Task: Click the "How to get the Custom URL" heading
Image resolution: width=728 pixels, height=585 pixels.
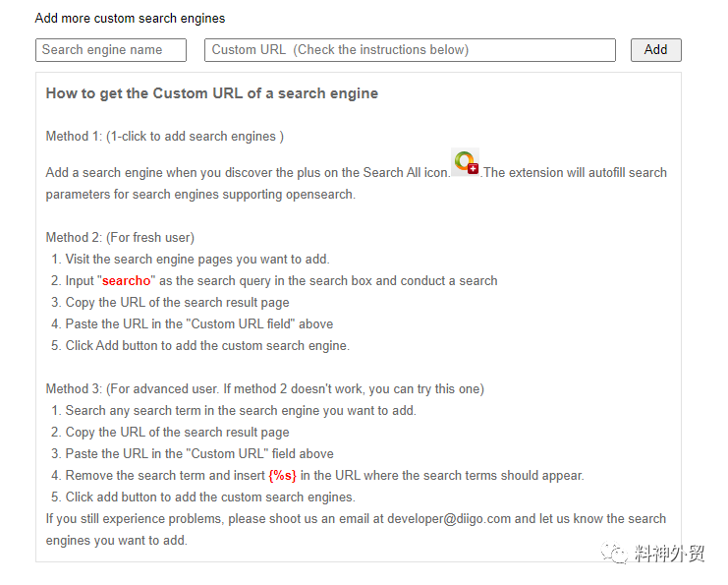Action: point(212,94)
